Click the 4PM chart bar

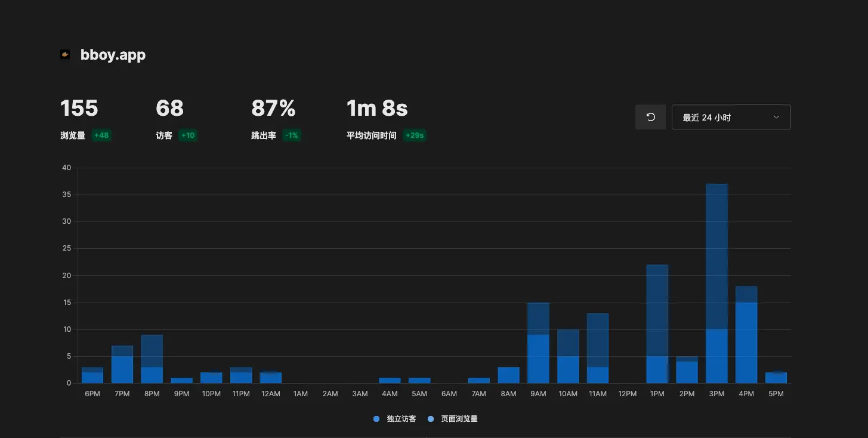click(746, 335)
